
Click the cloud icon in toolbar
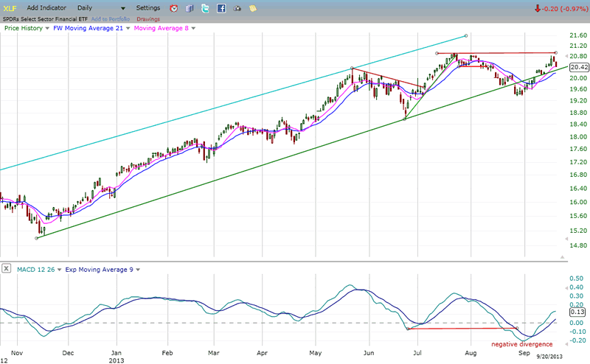237,8
